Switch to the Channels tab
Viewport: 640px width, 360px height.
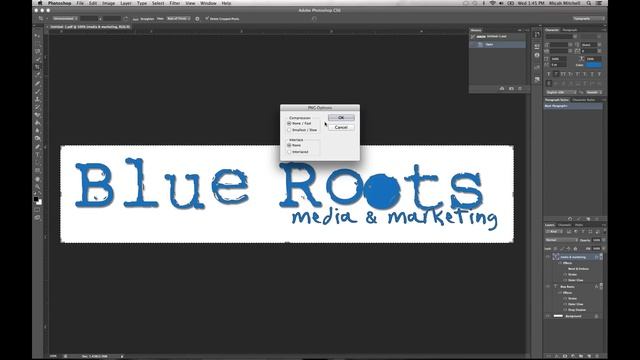click(564, 225)
